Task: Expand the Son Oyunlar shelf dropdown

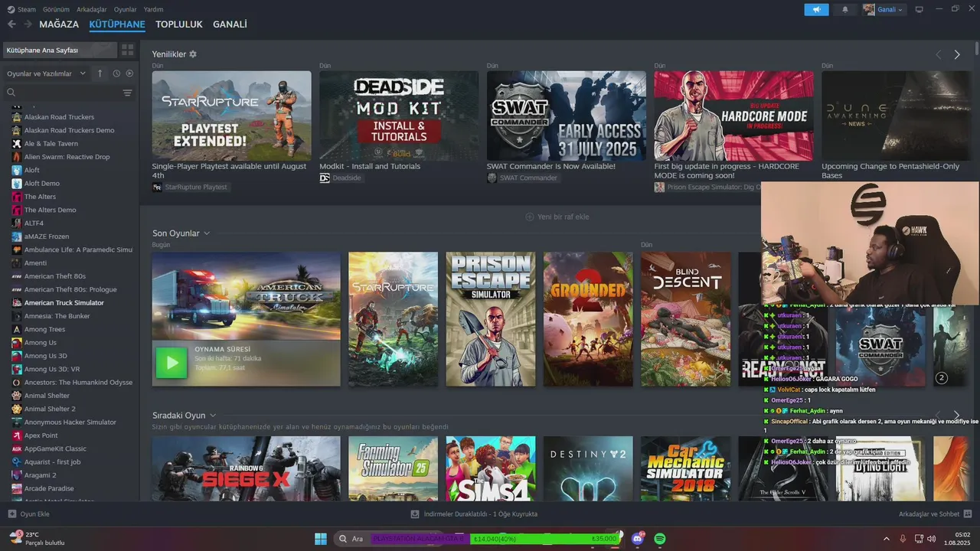Action: click(x=207, y=233)
